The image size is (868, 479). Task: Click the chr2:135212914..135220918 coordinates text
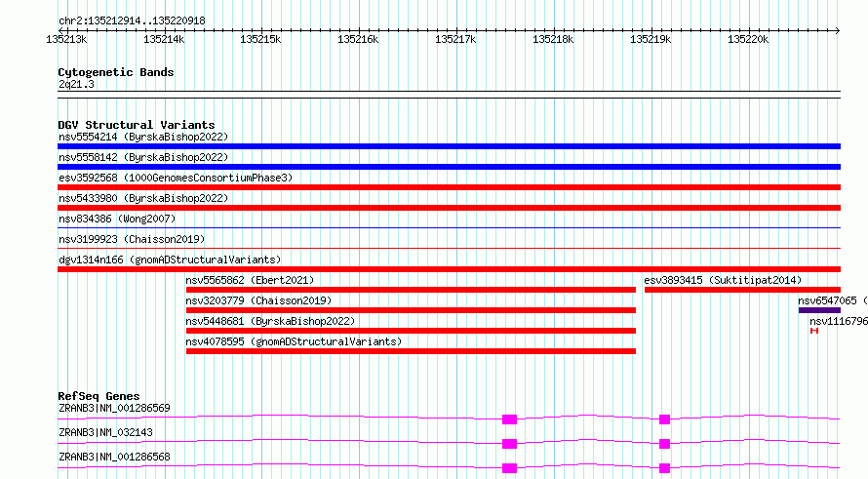click(x=132, y=21)
